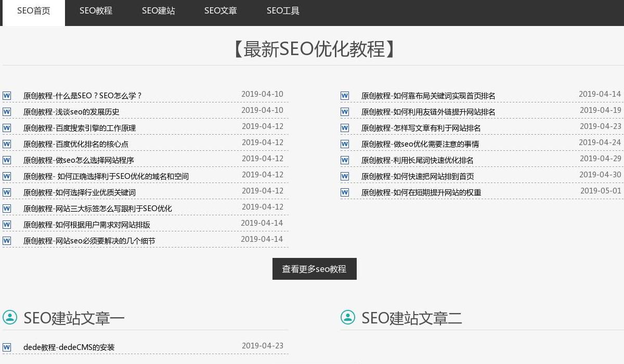Open article 如何利用友链外链提升网站排名

428,112
